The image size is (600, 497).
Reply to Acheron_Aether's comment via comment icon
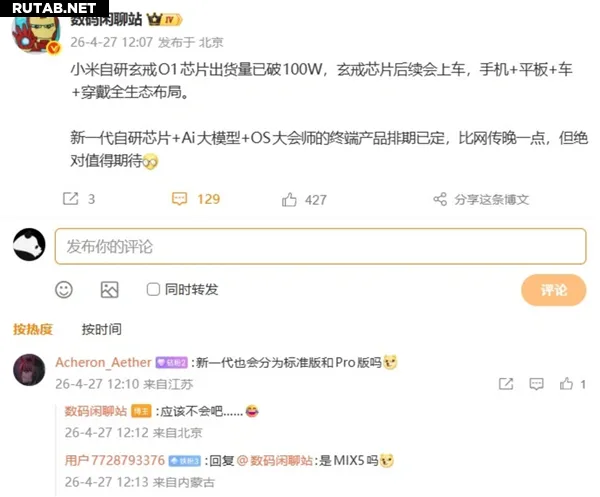click(536, 384)
